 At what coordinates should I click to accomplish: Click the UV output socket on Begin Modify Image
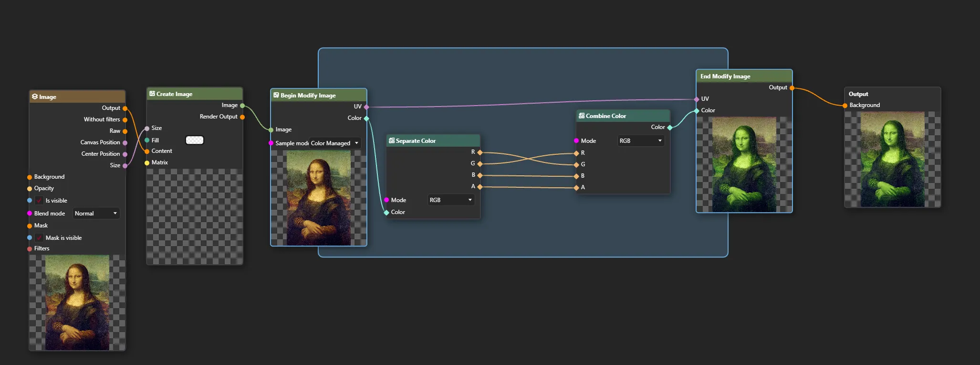(366, 107)
